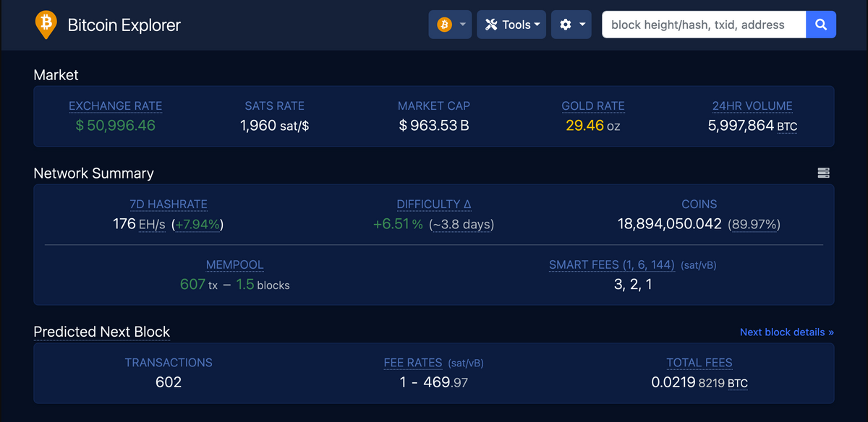This screenshot has height=422, width=868.
Task: Open the Tools dropdown menu
Action: click(511, 25)
